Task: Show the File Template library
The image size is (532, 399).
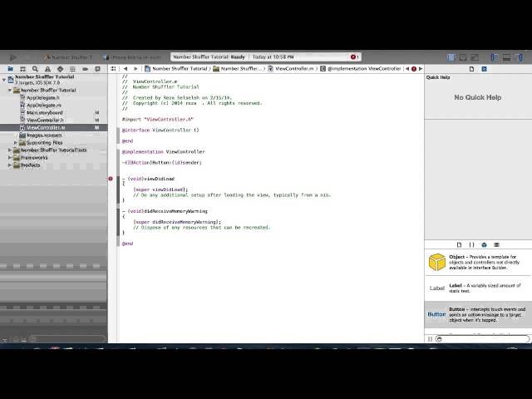Action: tap(459, 244)
